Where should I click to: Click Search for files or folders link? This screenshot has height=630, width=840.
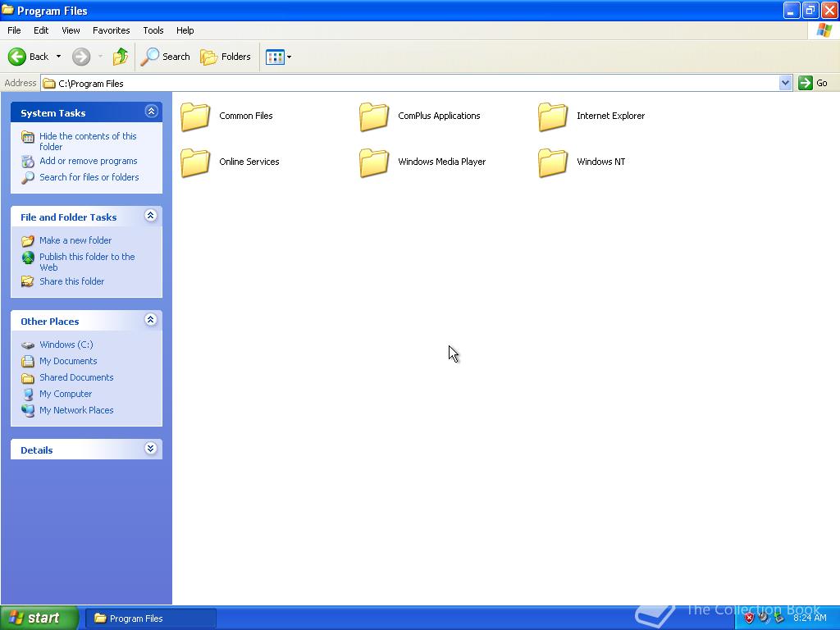(x=89, y=177)
